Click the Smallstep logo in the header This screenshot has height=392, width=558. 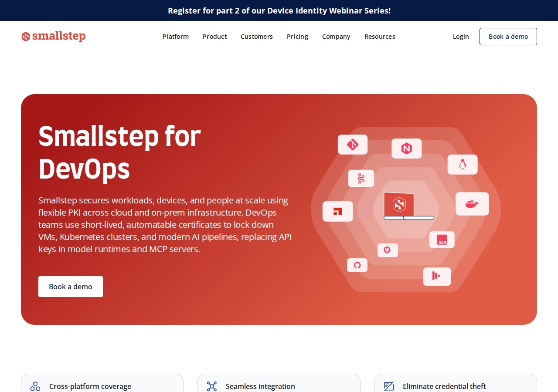[x=53, y=37]
